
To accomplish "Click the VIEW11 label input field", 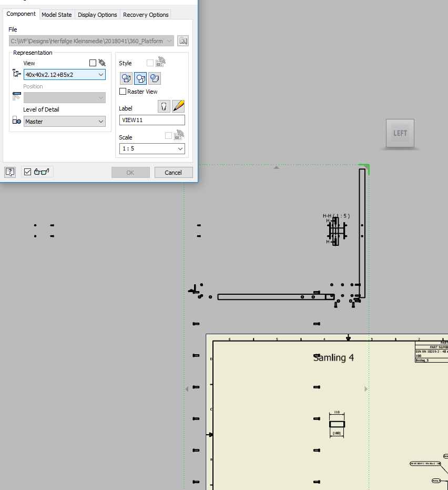I will tap(152, 120).
